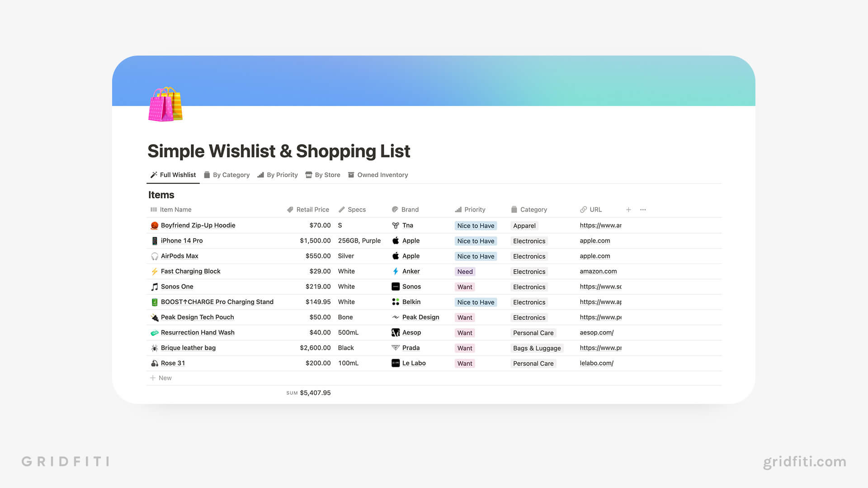
Task: Click the Owned Inventory checkmark icon
Action: [x=351, y=174]
